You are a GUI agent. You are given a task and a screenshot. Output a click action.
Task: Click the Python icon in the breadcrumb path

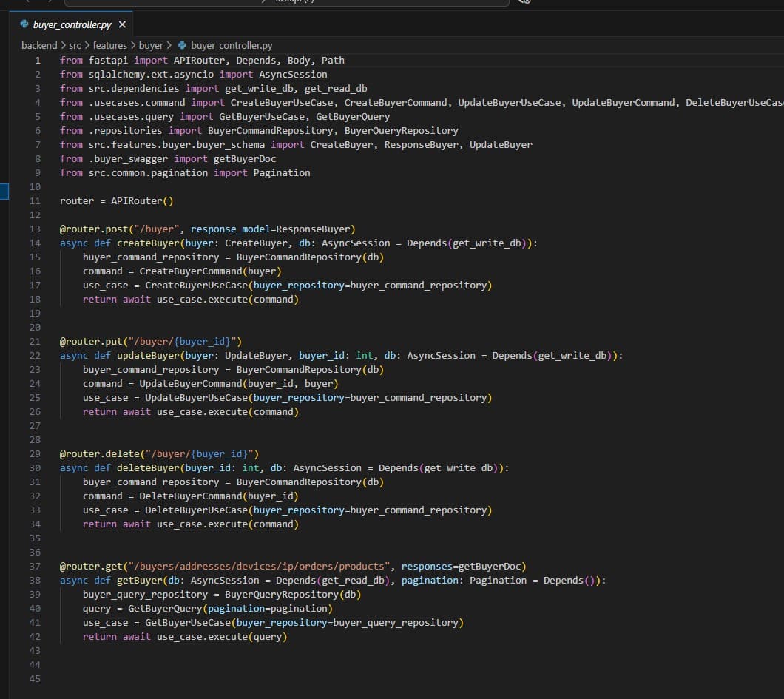click(x=182, y=46)
